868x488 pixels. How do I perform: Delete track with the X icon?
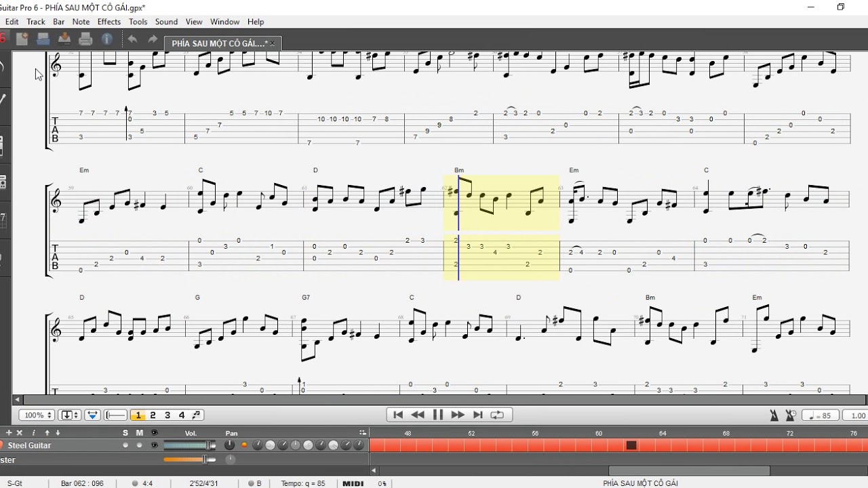pyautogui.click(x=20, y=432)
